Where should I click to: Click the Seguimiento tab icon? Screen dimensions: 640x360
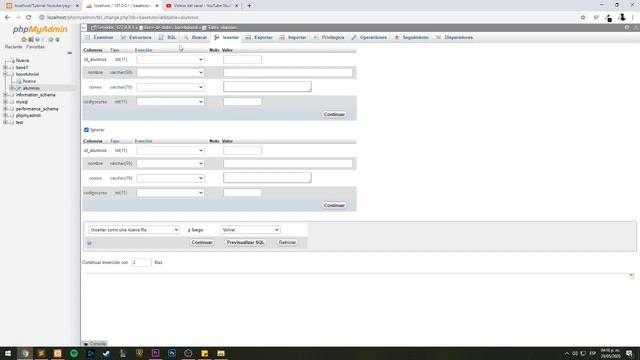pos(397,38)
